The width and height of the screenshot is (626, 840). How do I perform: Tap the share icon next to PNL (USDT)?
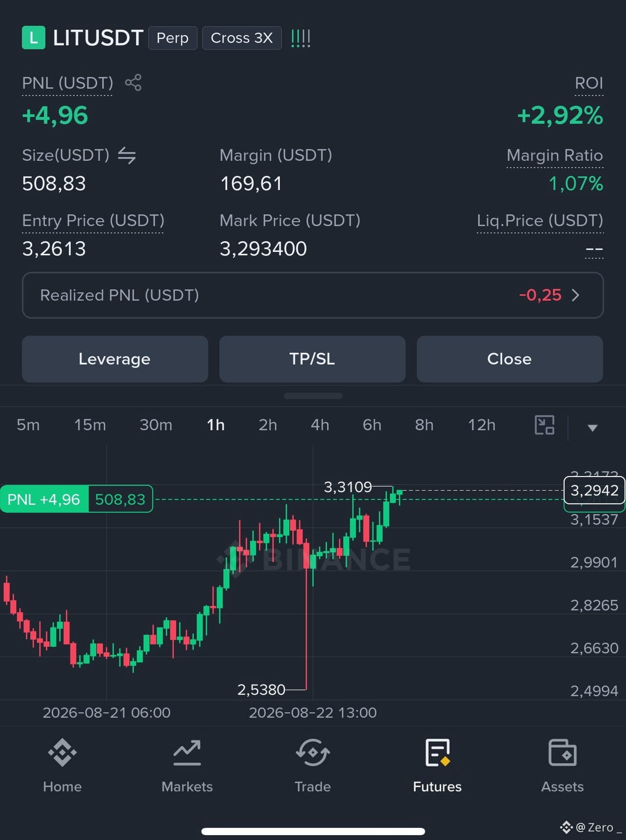point(133,82)
